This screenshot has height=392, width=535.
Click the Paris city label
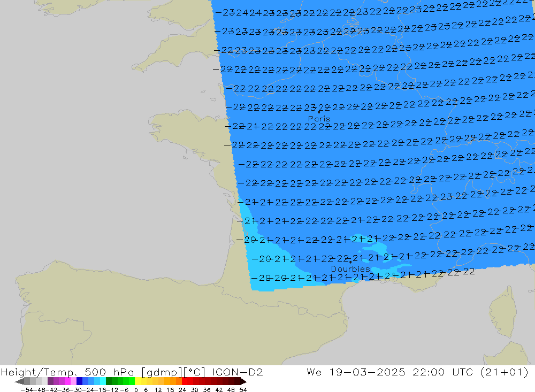coord(319,119)
